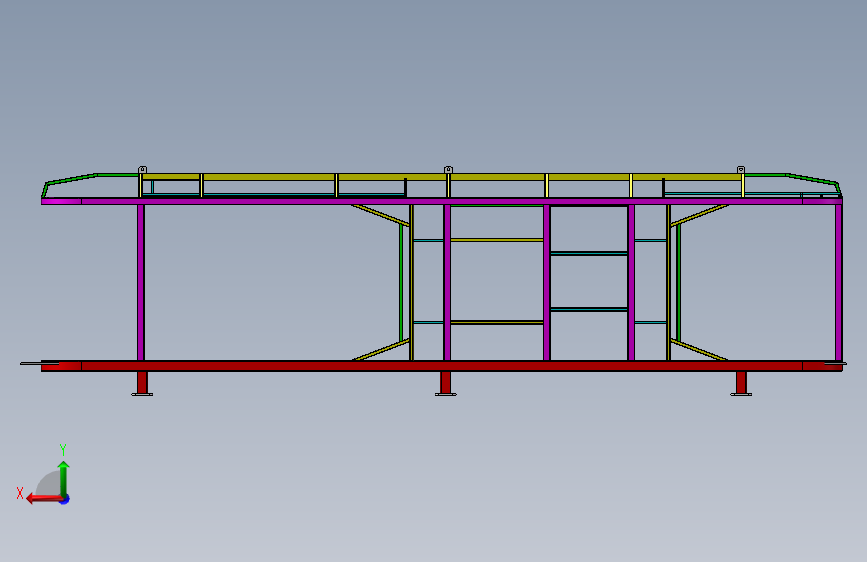Click the blue Z axis dot at triad origin

click(65, 500)
